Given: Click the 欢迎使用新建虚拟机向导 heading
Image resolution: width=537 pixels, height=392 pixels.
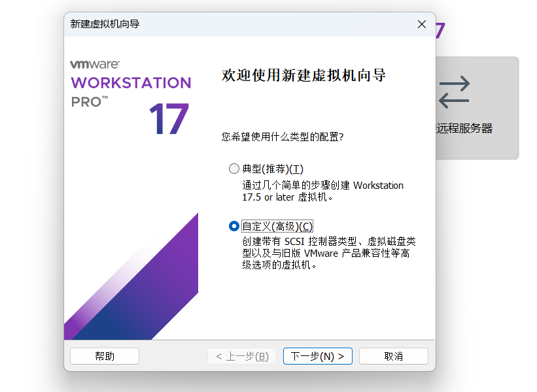Looking at the screenshot, I should coord(303,75).
